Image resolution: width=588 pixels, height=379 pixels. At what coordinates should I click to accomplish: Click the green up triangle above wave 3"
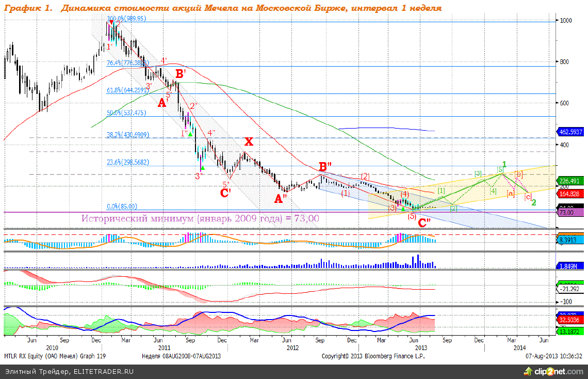(x=202, y=168)
